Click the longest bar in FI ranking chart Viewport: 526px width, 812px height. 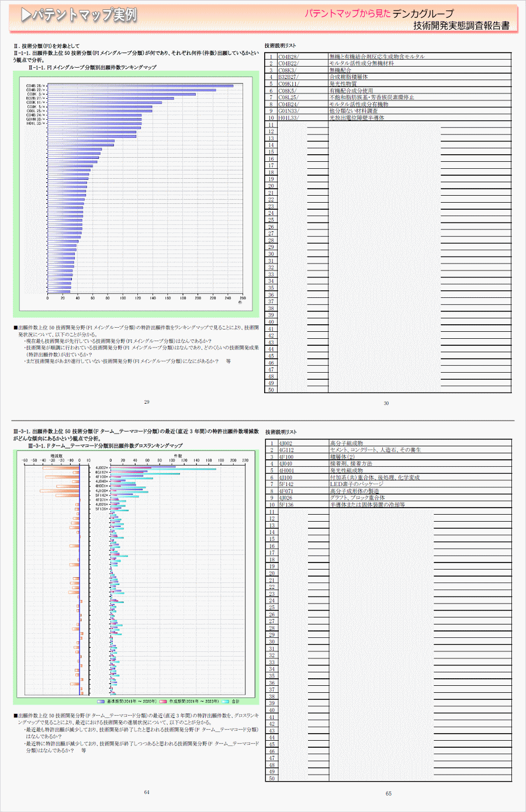click(140, 86)
